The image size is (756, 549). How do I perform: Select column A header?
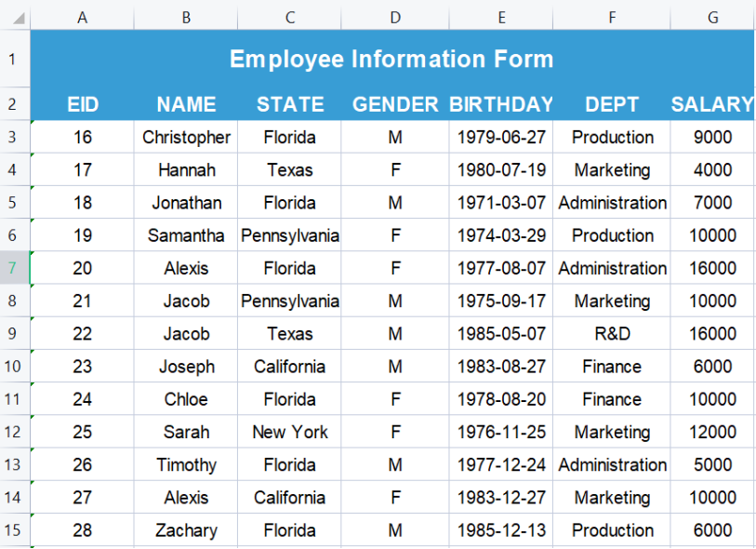[x=83, y=18]
